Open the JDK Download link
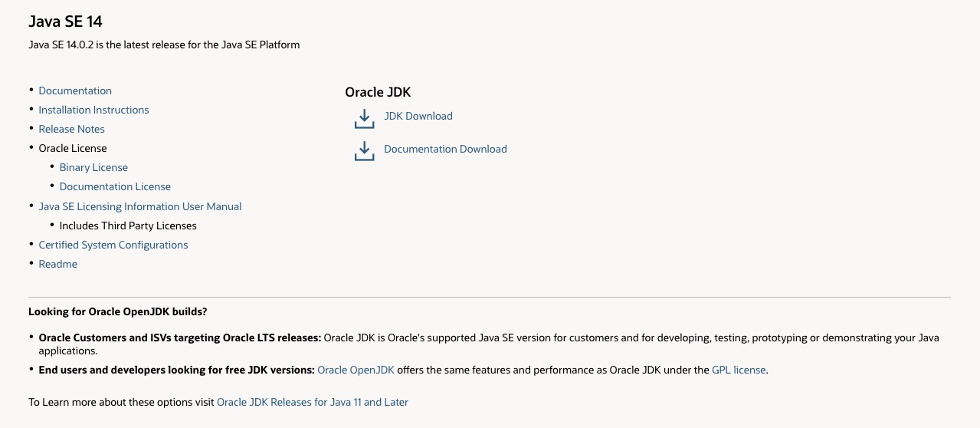The height and width of the screenshot is (428, 980). pyautogui.click(x=418, y=116)
